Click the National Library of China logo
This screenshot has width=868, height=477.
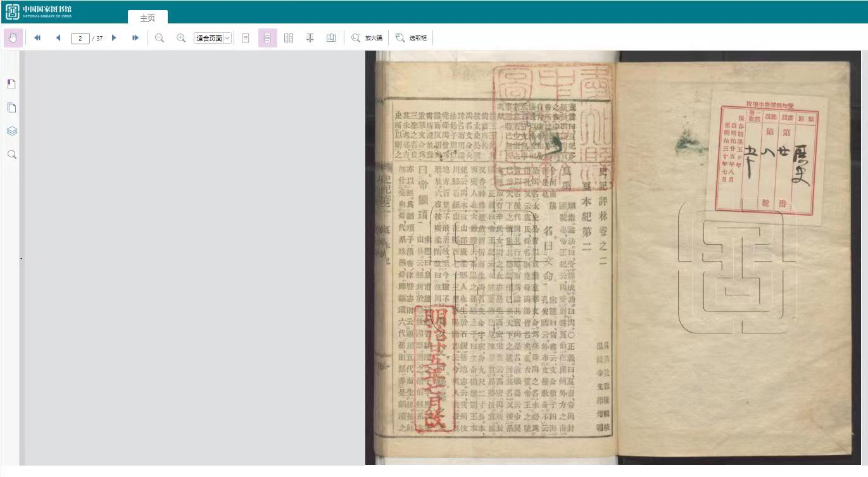pos(39,11)
